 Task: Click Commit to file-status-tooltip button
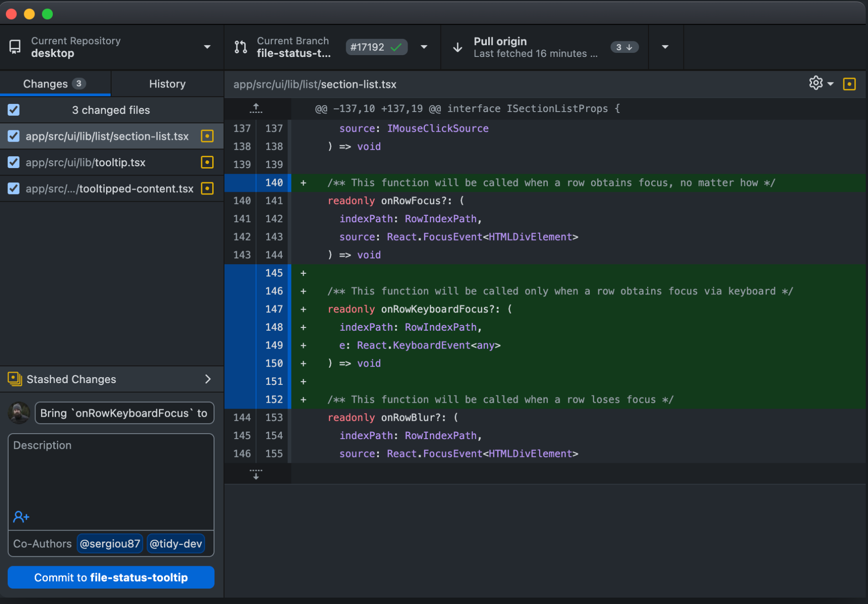111,578
